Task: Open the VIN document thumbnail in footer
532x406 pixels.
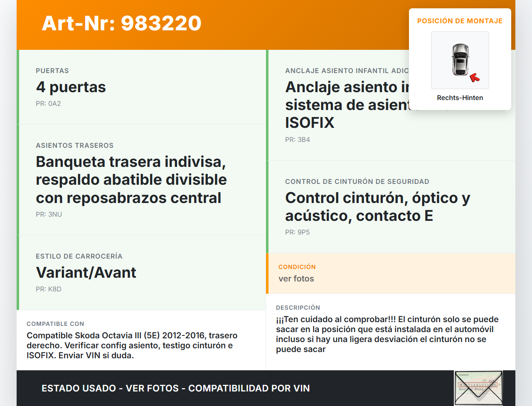Action: 478,388
